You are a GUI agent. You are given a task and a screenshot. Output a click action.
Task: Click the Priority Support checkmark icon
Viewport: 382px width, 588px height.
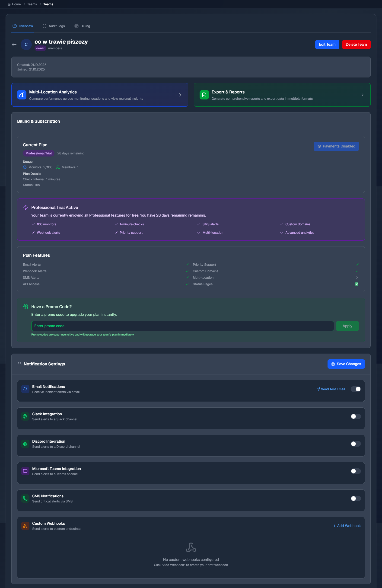point(357,265)
